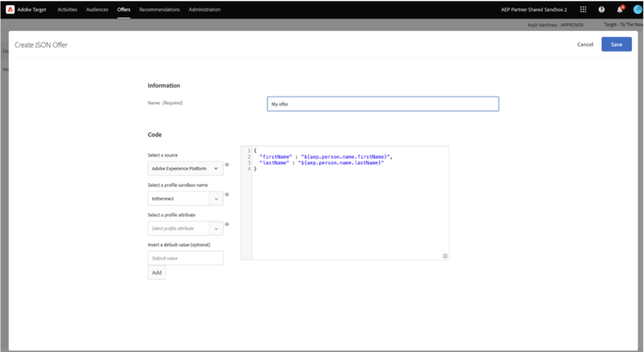Screen dimensions: 644x352
Task: Click the firstName line in code editor
Action: tap(326, 156)
